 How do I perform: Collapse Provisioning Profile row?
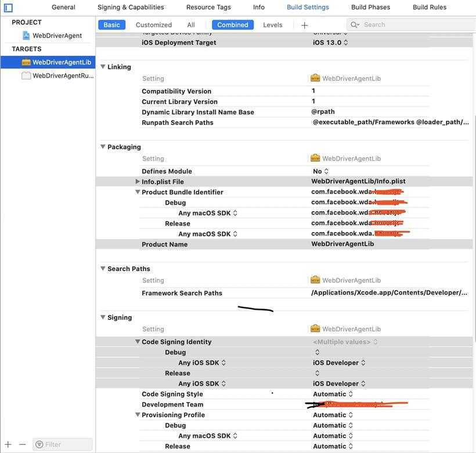pyautogui.click(x=138, y=415)
